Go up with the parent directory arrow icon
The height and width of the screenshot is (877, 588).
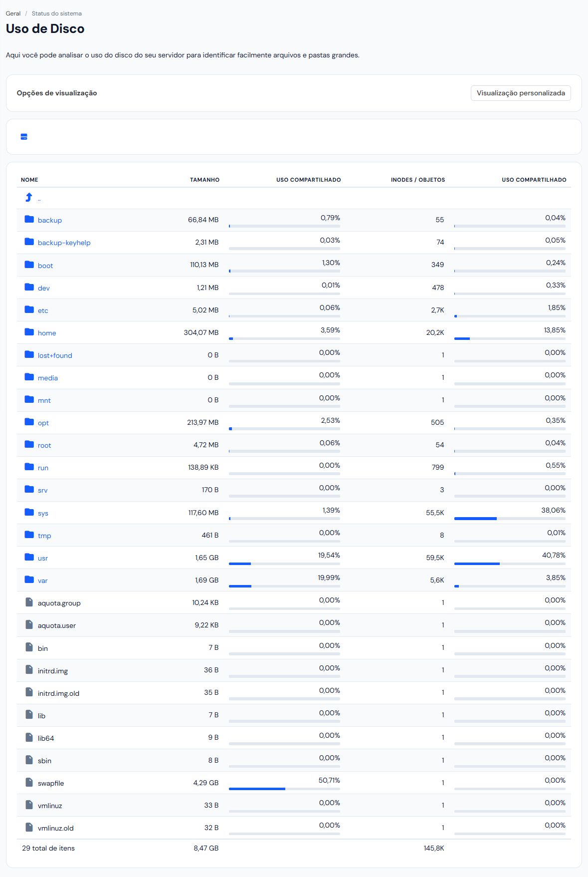click(x=29, y=198)
